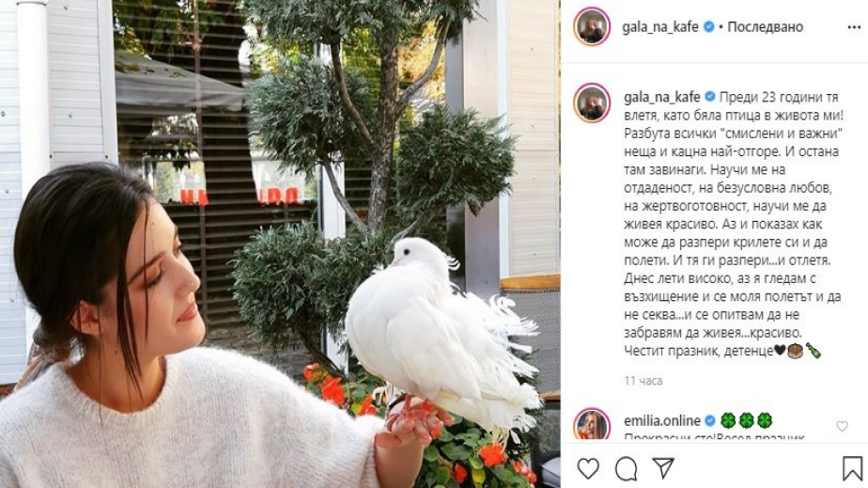Click verified badge beside emilia.online

click(x=710, y=420)
